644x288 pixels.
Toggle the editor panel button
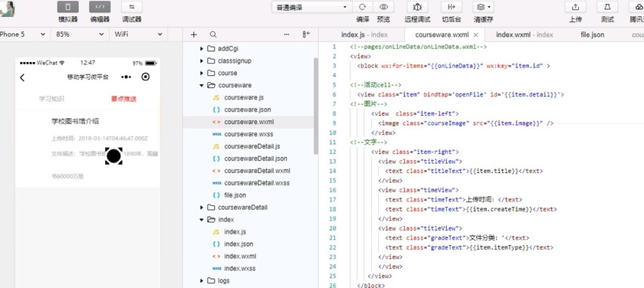(x=100, y=7)
